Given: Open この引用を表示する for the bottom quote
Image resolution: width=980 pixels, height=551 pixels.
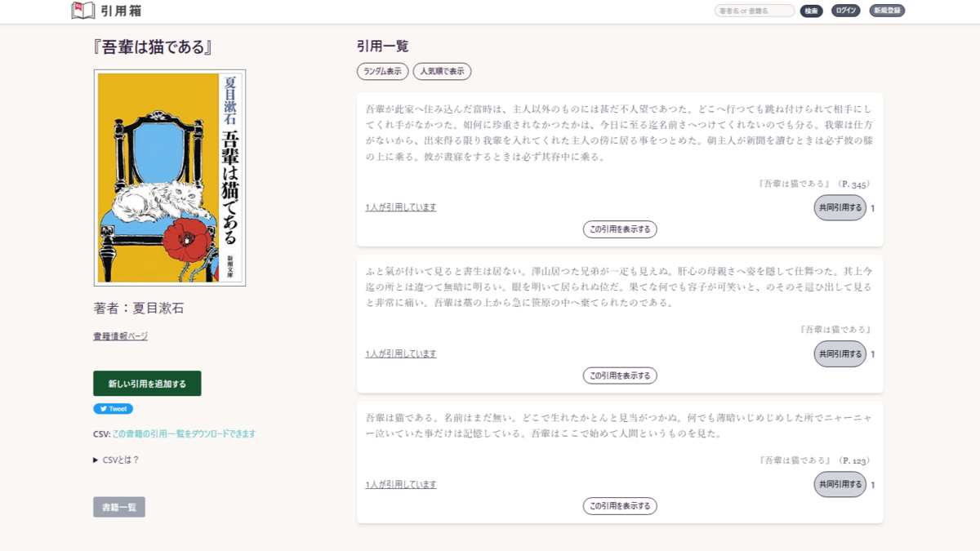Looking at the screenshot, I should click(x=619, y=505).
